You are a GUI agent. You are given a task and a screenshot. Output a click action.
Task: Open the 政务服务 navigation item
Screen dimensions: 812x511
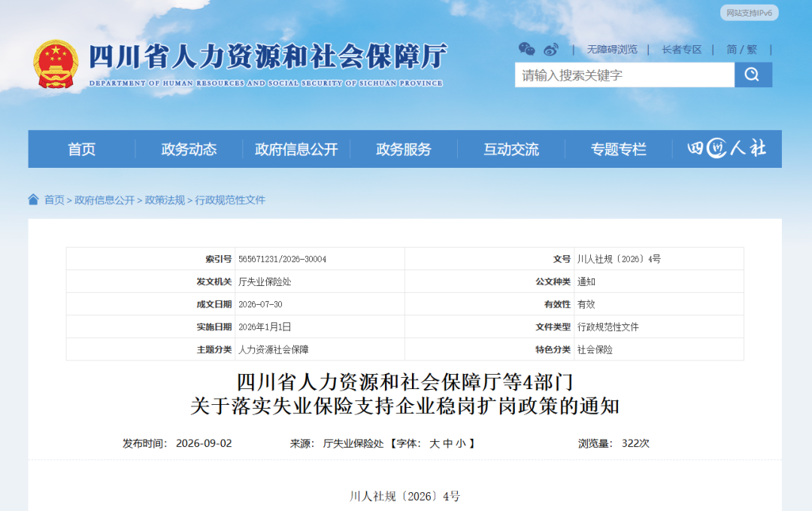(x=404, y=149)
